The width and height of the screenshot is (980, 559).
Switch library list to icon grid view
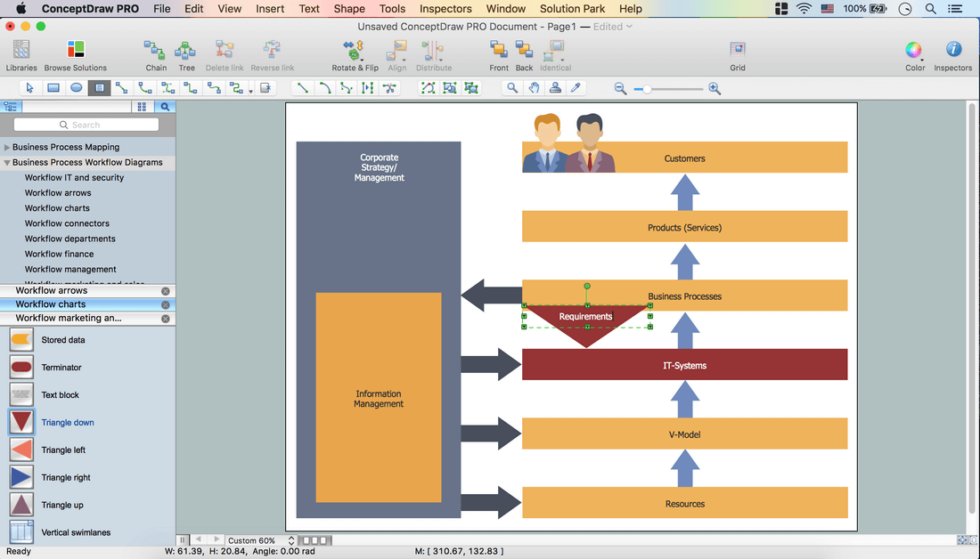point(142,107)
